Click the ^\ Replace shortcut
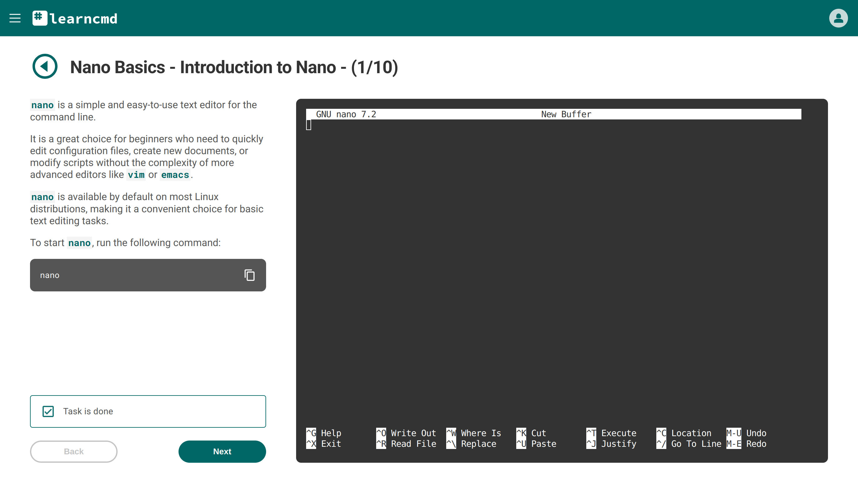Screen dimensions: 858x504 point(471,443)
